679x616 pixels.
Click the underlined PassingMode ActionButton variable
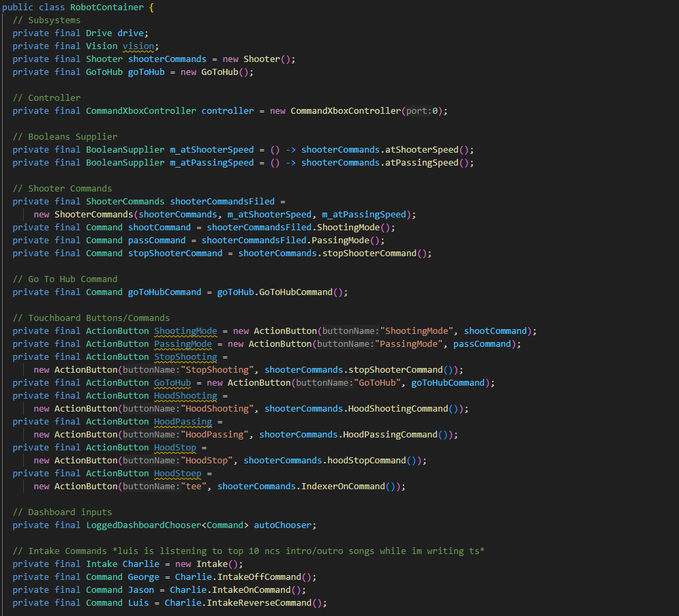183,344
